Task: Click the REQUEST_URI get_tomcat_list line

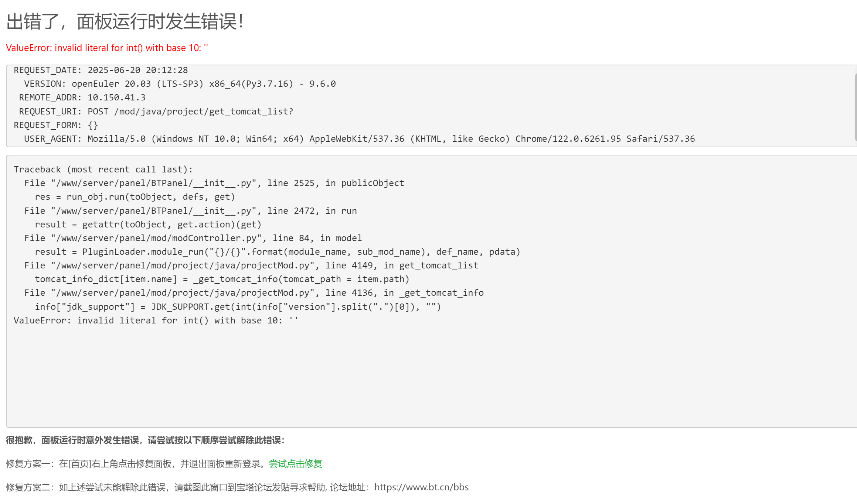Action: pos(156,112)
